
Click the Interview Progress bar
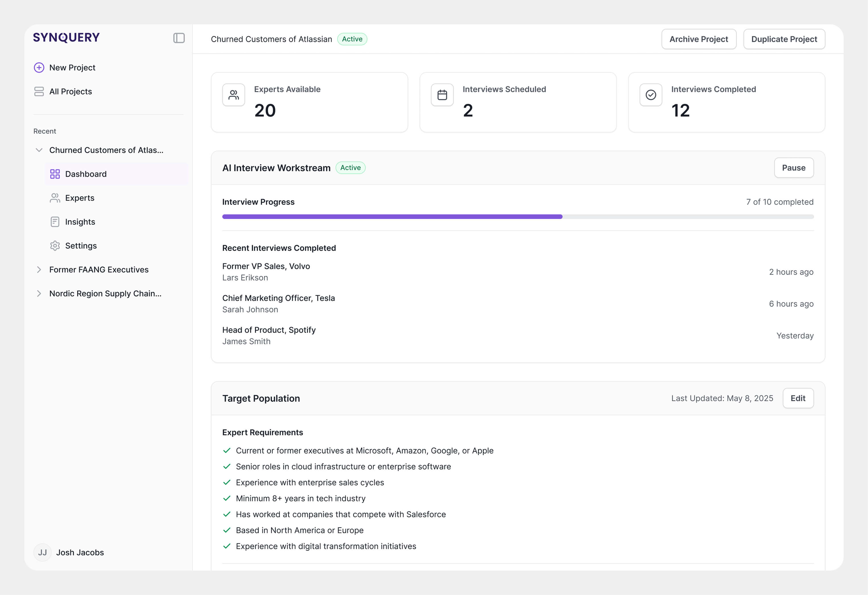coord(518,217)
